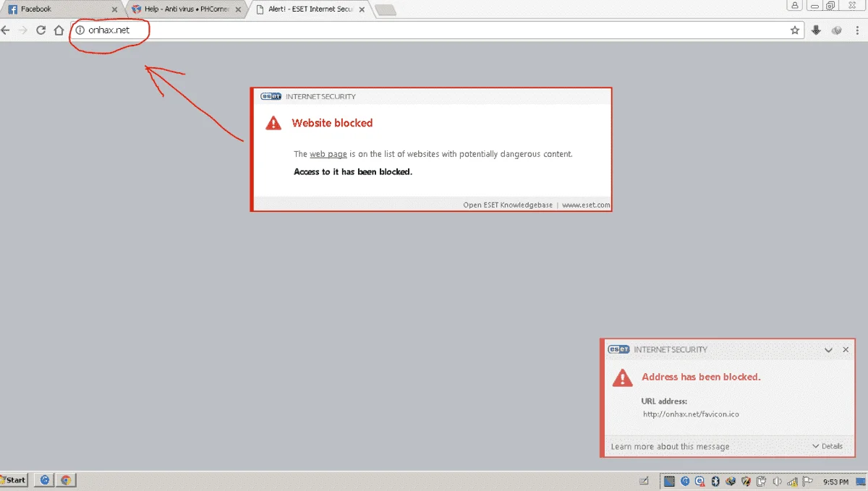Open a new browser tab
This screenshot has width=868, height=491.
[x=386, y=10]
